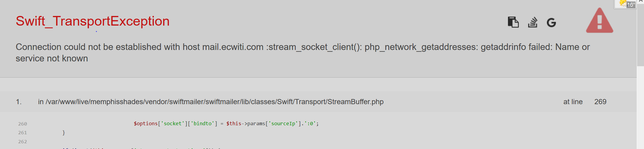Click the 'sourceIp' string in the code
644x149 pixels.
[283, 123]
